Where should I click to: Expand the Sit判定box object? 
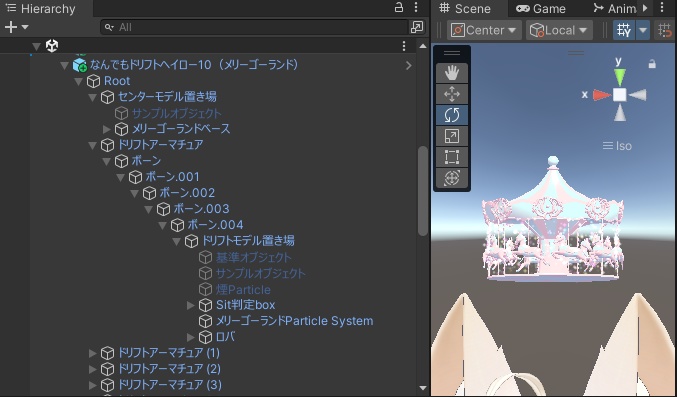pos(190,305)
